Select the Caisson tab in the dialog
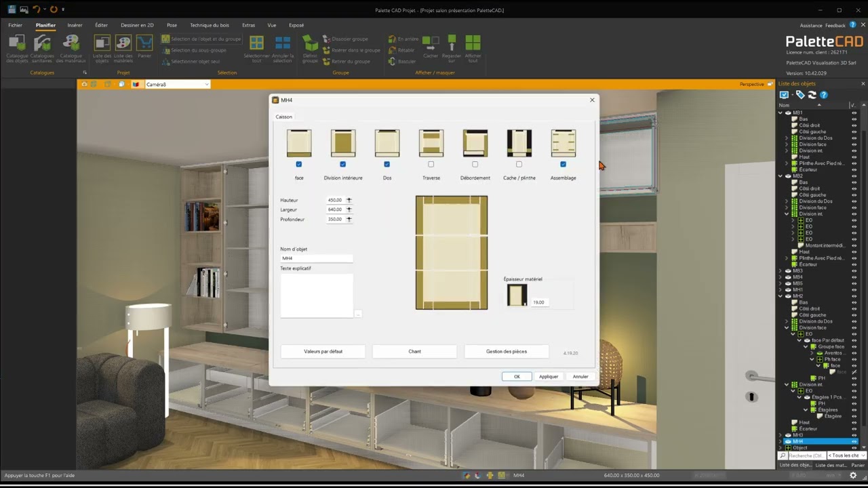This screenshot has height=488, width=868. click(x=283, y=117)
